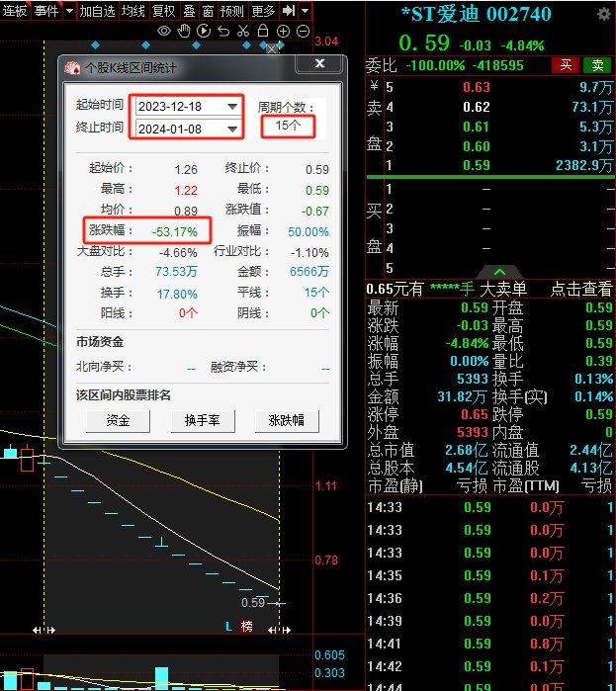Click the 涨跌幅 ranking button
The width and height of the screenshot is (616, 691).
287,420
